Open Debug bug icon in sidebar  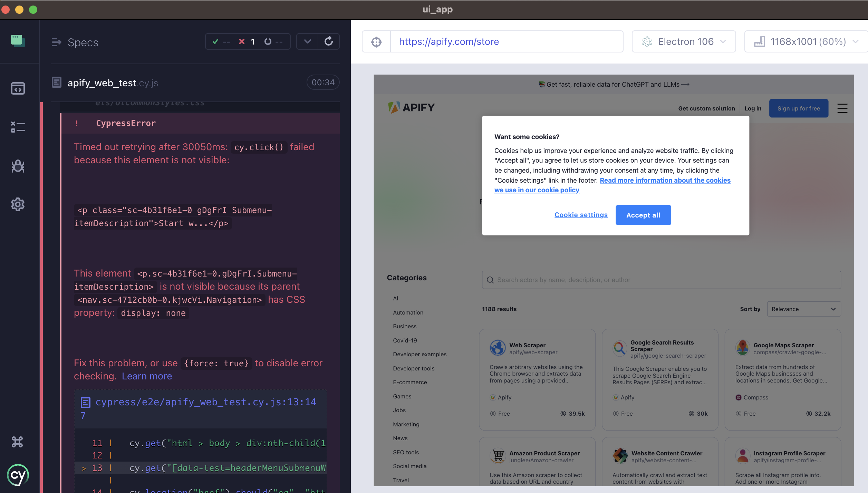pyautogui.click(x=18, y=166)
